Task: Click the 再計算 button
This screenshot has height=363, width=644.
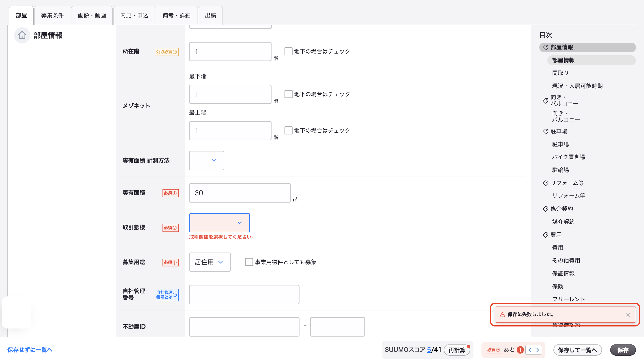Action: [x=457, y=350]
